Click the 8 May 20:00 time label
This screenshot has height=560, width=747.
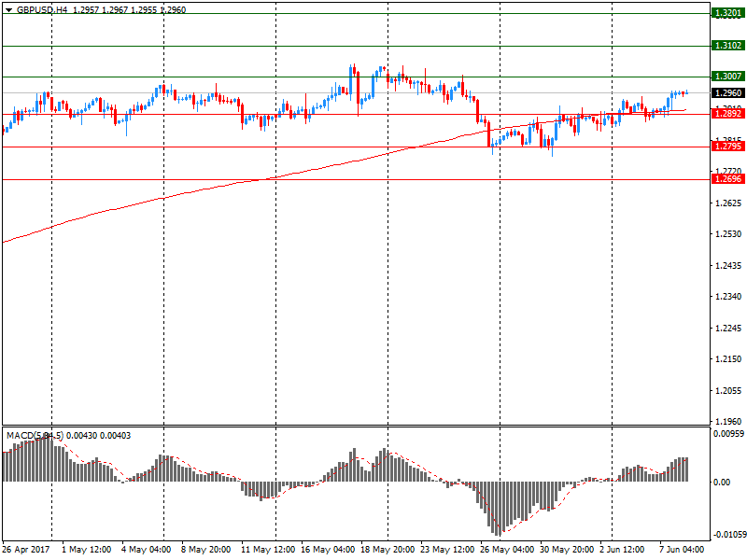click(205, 550)
